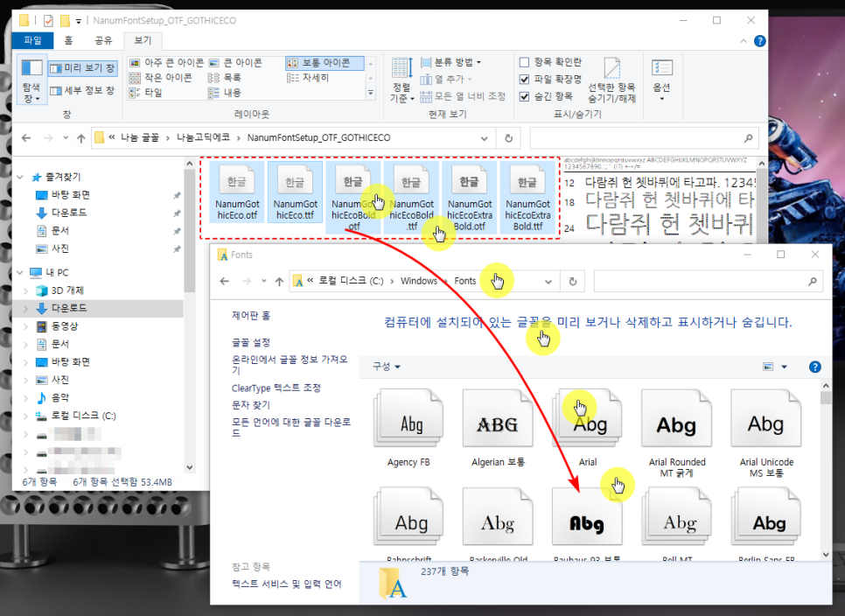
Task: Open the 탐색 창 navigation pane button
Action: tap(31, 80)
